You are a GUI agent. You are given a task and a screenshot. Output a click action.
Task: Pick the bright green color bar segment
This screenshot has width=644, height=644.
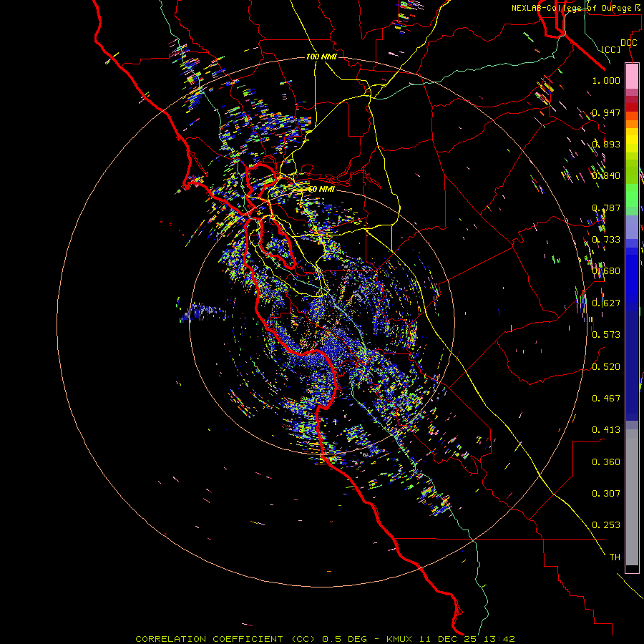[x=632, y=195]
